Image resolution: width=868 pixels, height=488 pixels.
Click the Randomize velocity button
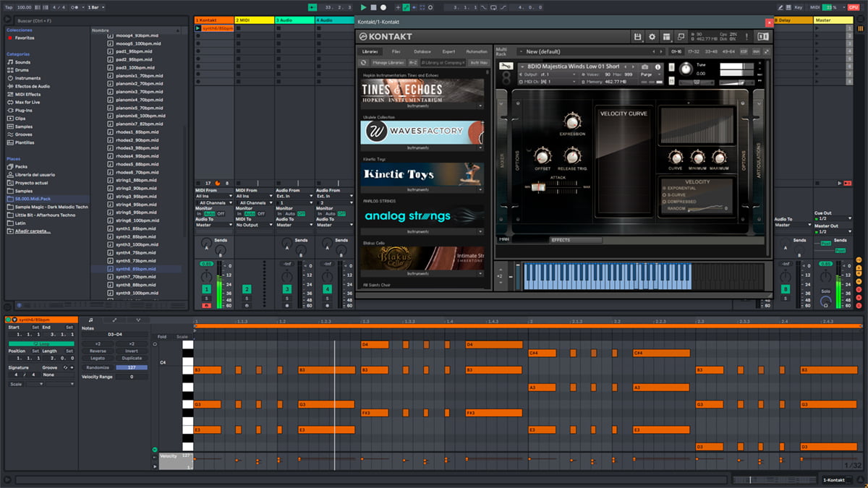pos(98,367)
